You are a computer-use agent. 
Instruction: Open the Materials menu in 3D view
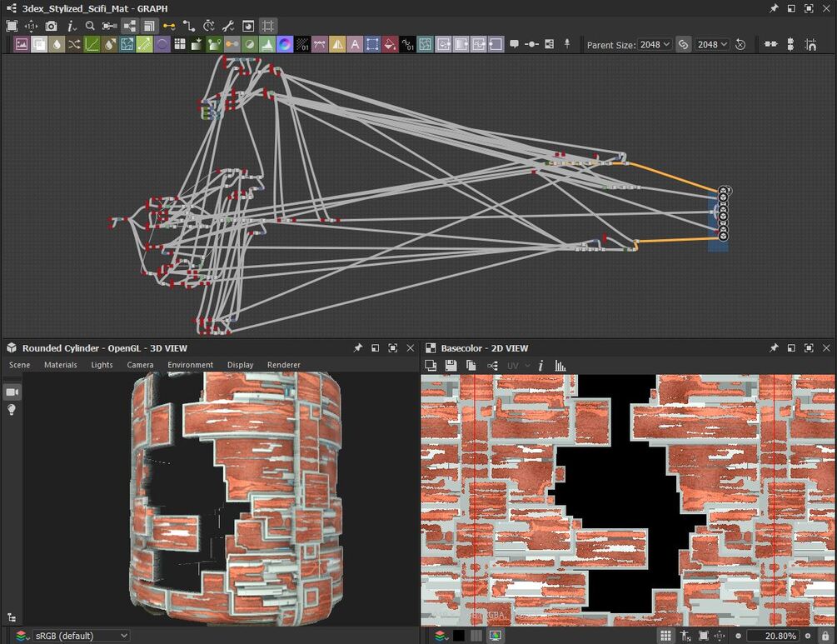60,364
